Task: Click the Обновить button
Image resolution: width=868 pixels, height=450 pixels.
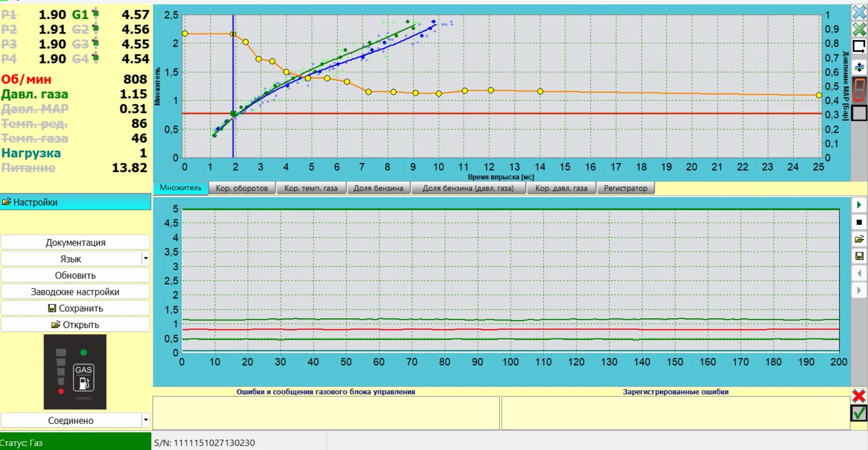Action: (75, 275)
